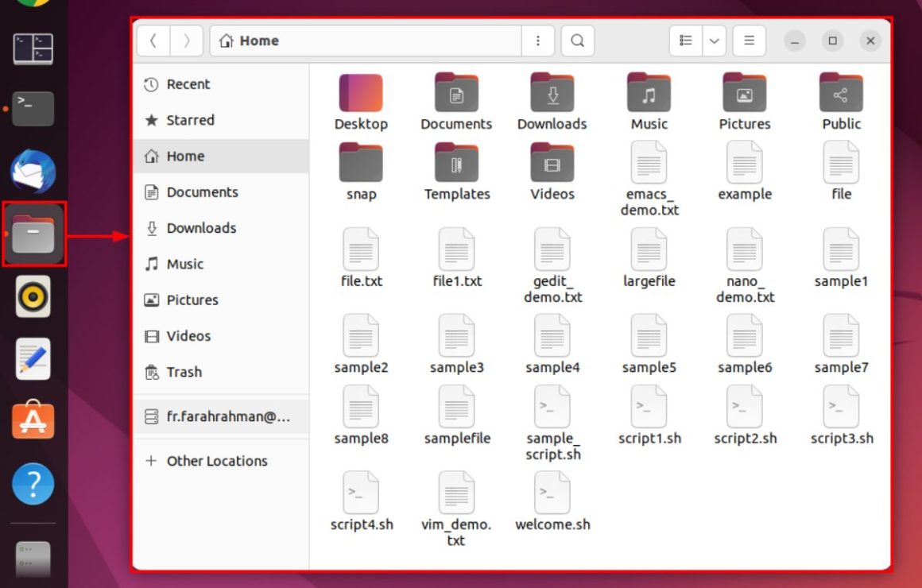The height and width of the screenshot is (588, 922).
Task: Select the emacs_demo.txt file
Action: click(649, 164)
